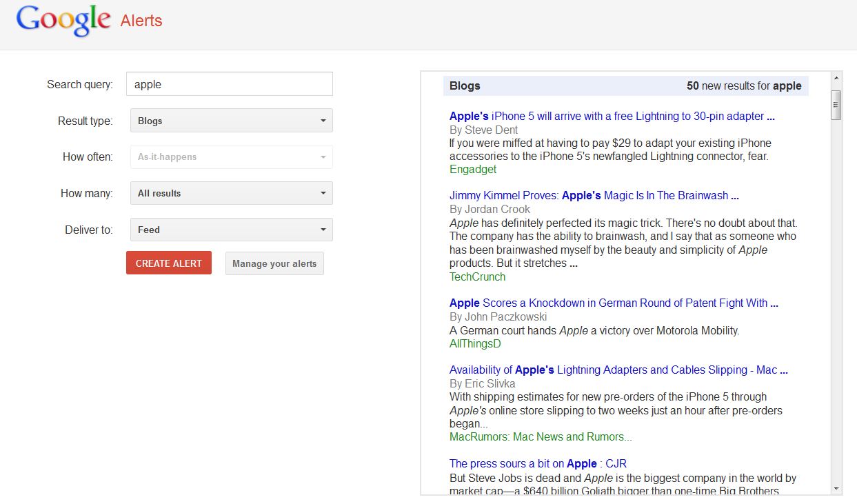Open the How often As-it-happens dropdown

click(231, 157)
